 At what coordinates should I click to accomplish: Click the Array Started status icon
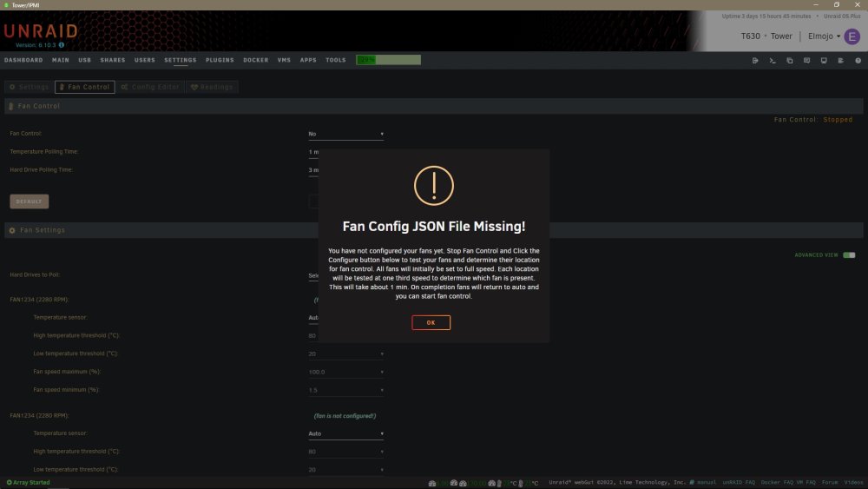[x=9, y=482]
